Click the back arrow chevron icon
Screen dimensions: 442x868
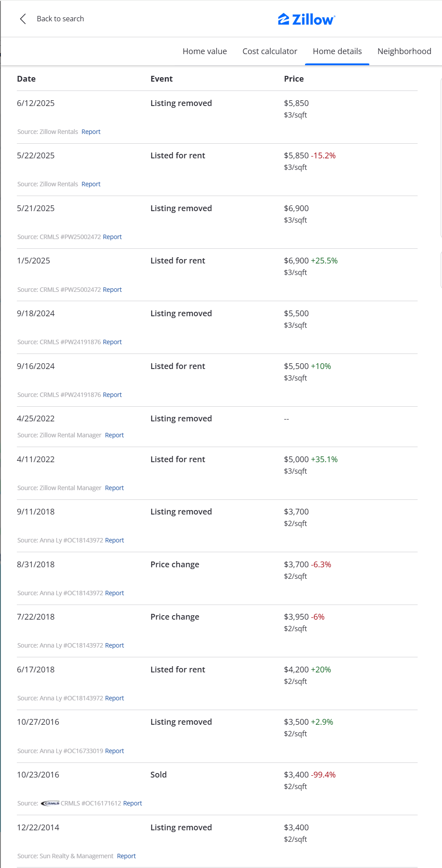pos(23,19)
